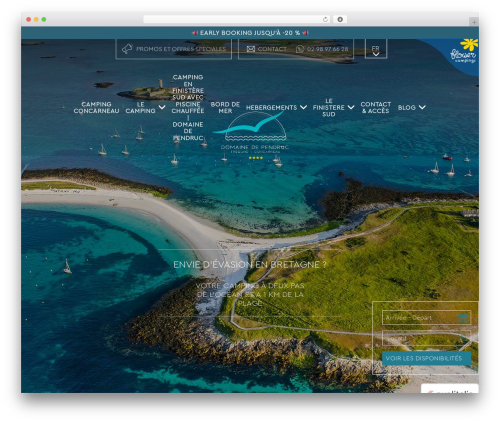
Task: Call the number 02 98 97 66 28
Action: 327,49
